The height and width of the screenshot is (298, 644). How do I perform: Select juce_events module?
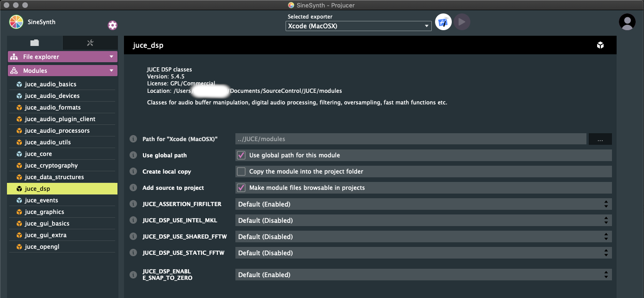62,200
